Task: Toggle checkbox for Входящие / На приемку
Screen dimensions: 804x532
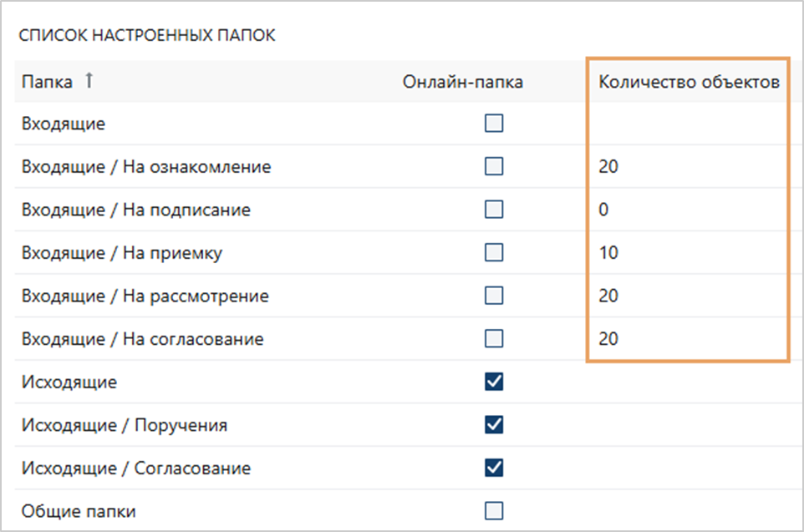Action: [494, 252]
